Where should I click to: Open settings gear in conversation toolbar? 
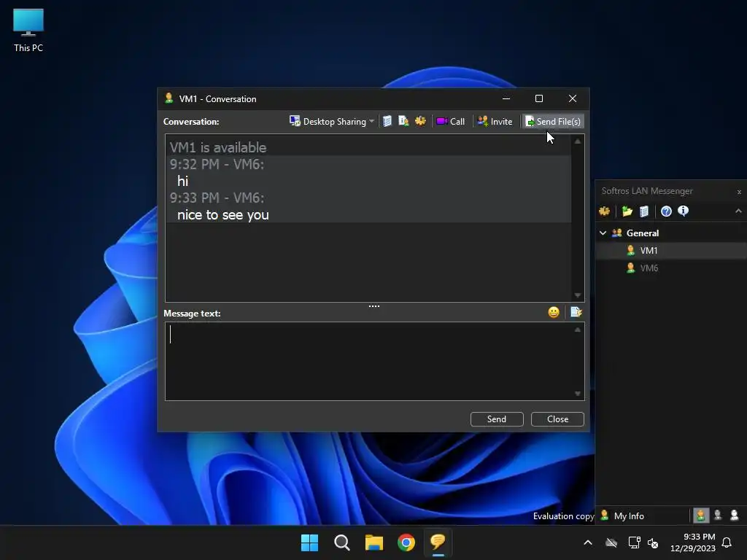(420, 122)
